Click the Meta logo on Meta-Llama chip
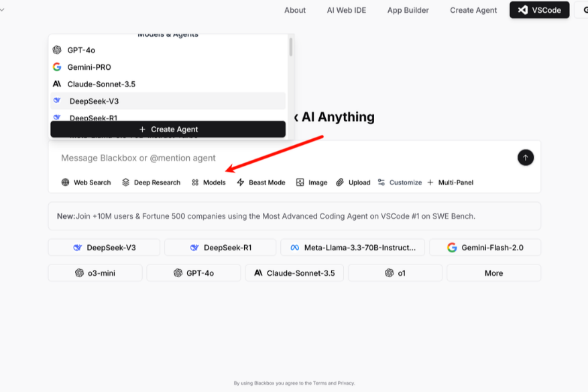The width and height of the screenshot is (588, 392). [x=295, y=248]
